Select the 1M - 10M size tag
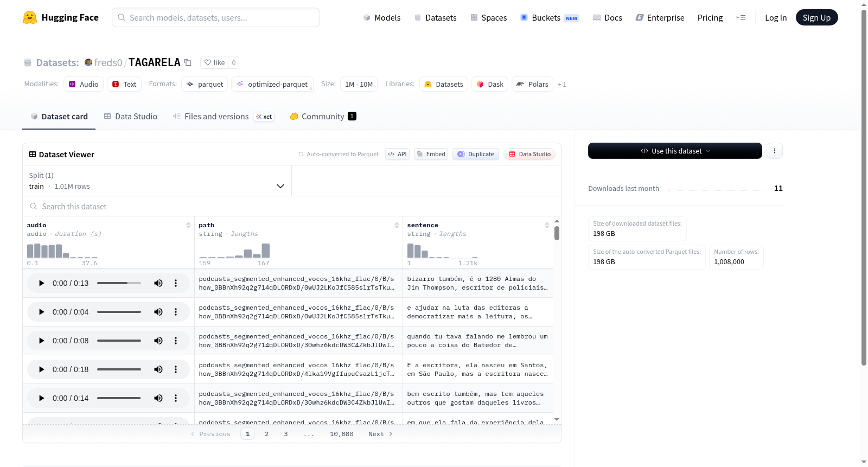The height and width of the screenshot is (467, 868). [359, 84]
